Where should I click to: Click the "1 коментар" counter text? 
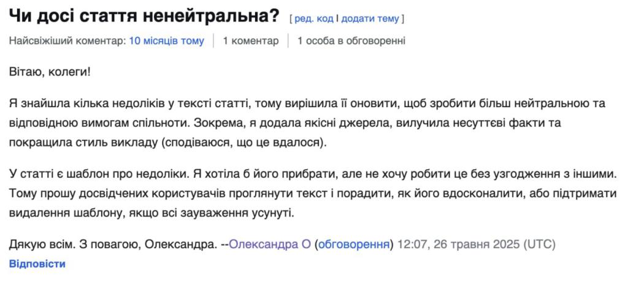250,41
